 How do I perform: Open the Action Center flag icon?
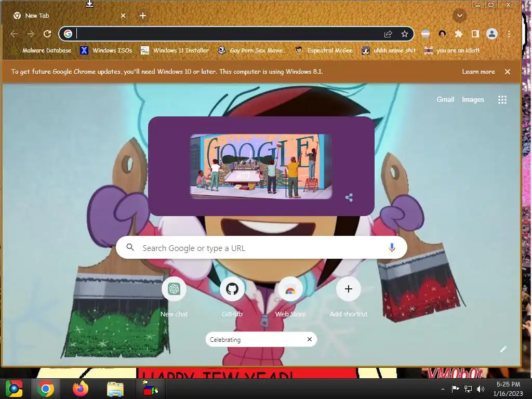pyautogui.click(x=455, y=389)
